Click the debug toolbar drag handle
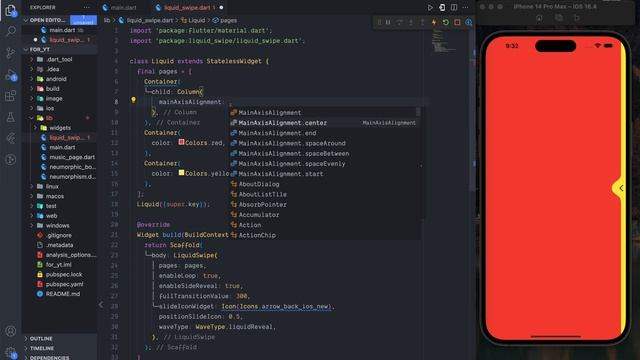Image resolution: width=640 pixels, height=360 pixels. click(x=379, y=22)
